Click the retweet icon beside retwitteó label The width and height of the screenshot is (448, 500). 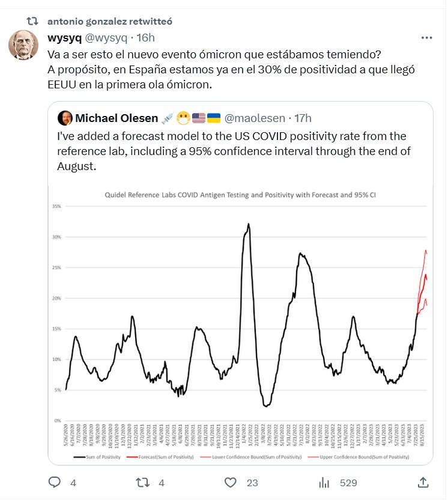pyautogui.click(x=35, y=21)
